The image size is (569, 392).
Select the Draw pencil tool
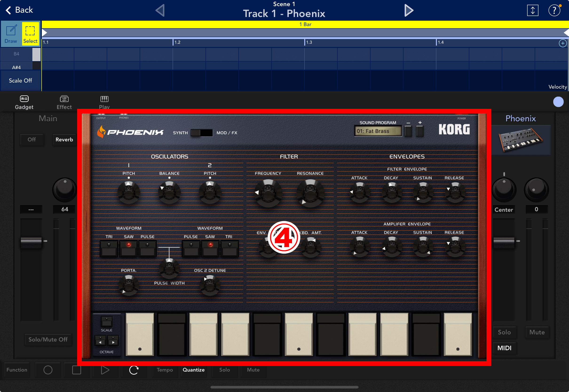(11, 34)
